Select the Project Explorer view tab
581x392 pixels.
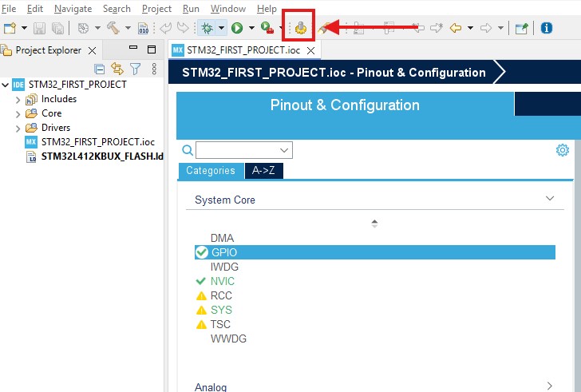[48, 50]
